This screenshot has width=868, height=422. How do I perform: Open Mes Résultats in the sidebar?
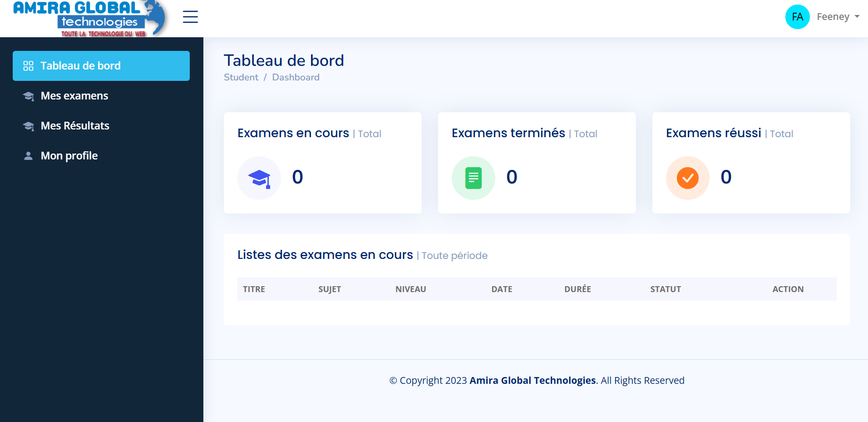tap(75, 126)
